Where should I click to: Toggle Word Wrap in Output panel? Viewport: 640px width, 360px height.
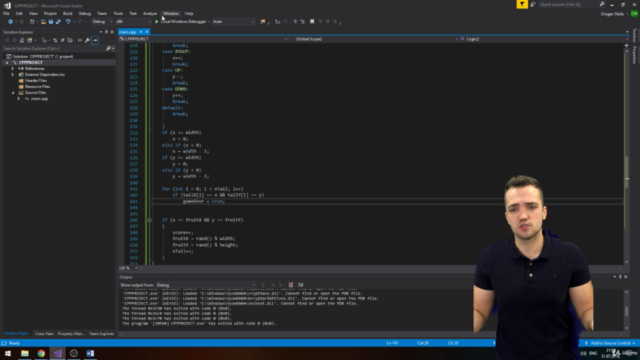click(x=300, y=285)
